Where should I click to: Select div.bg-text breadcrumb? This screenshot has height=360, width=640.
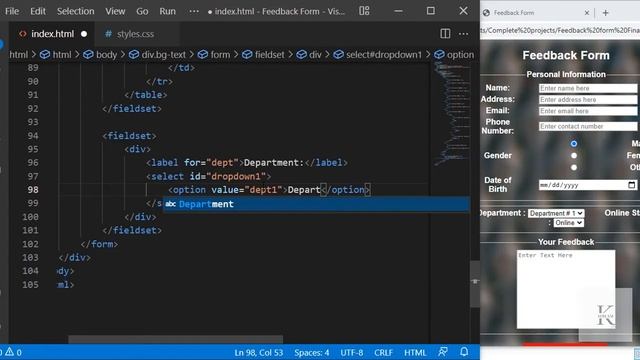coord(158,54)
